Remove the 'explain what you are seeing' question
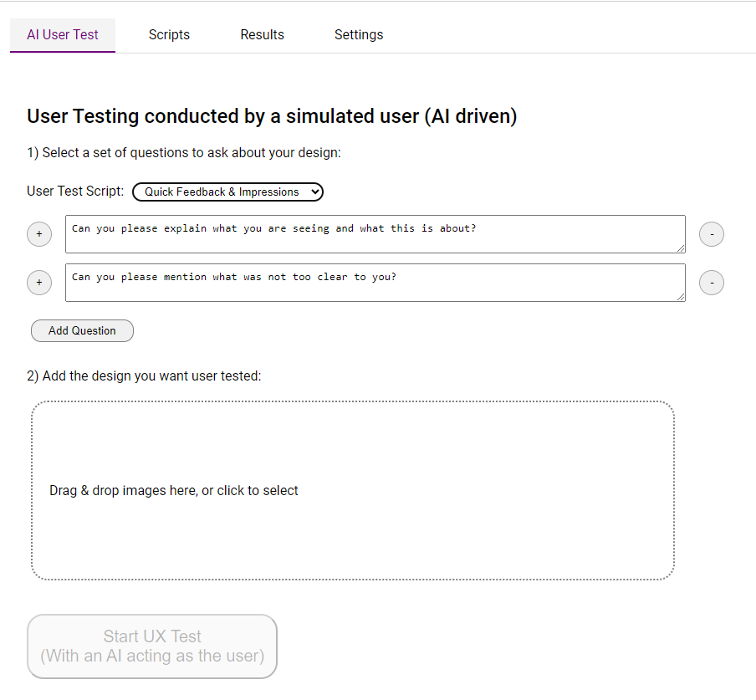This screenshot has width=756, height=700. point(711,234)
